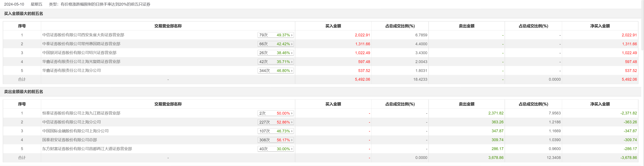Viewport: 644px width, 166px height.
Task: Expand the 227次 52.86% badge
Action: point(275,122)
